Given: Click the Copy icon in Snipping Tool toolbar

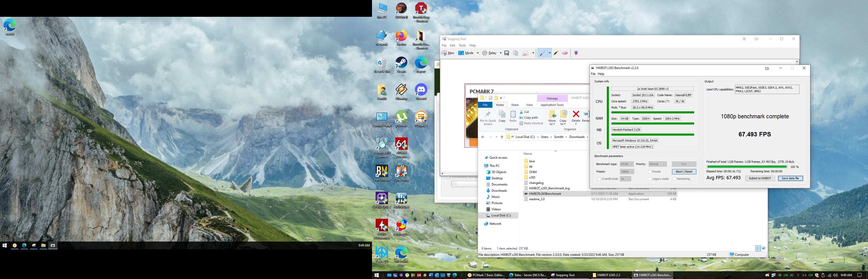Looking at the screenshot, I should 516,53.
